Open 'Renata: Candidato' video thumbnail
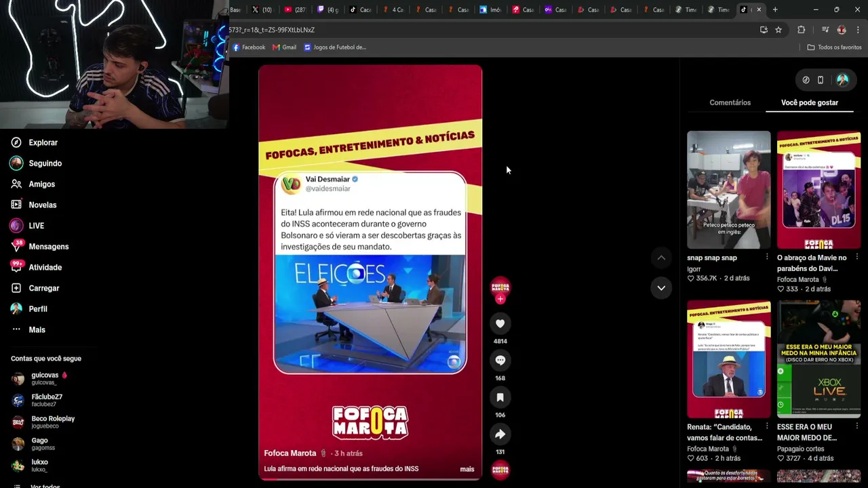This screenshot has height=488, width=868. 728,359
